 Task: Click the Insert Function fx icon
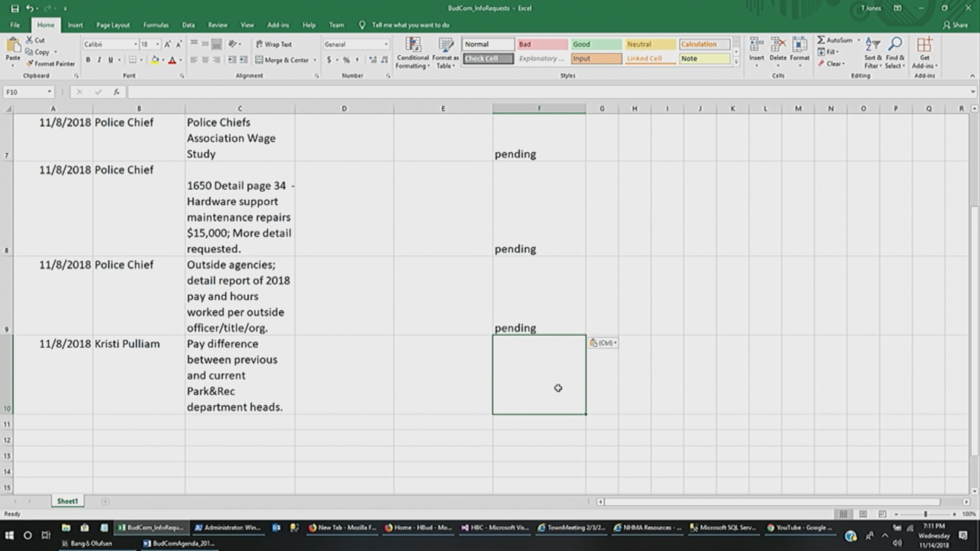click(116, 92)
